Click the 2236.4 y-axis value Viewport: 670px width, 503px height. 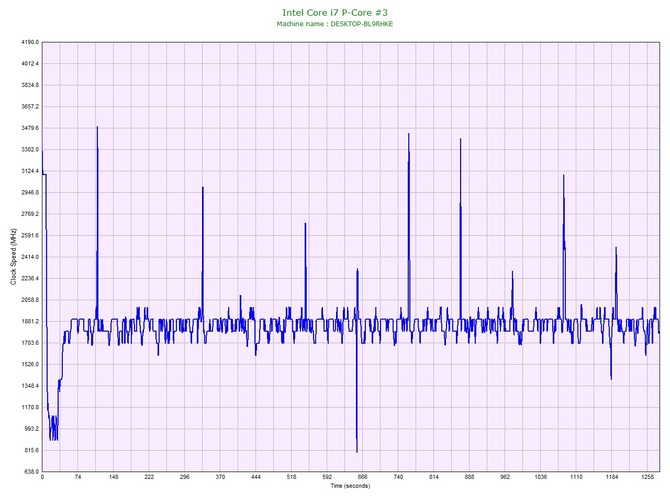tap(30, 278)
